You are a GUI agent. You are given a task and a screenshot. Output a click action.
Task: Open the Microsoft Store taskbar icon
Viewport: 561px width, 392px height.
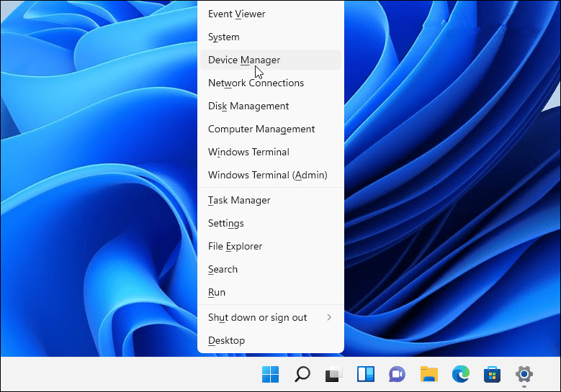[493, 374]
